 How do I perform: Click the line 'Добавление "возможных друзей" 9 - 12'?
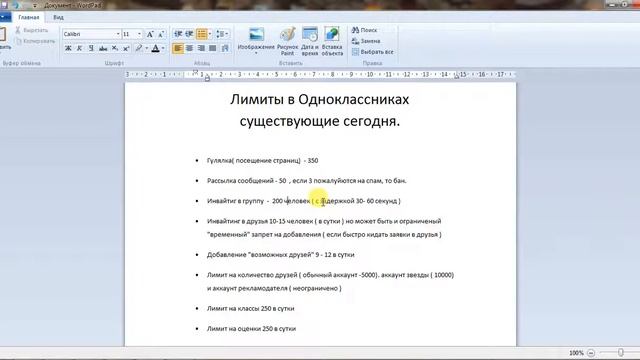pyautogui.click(x=280, y=254)
